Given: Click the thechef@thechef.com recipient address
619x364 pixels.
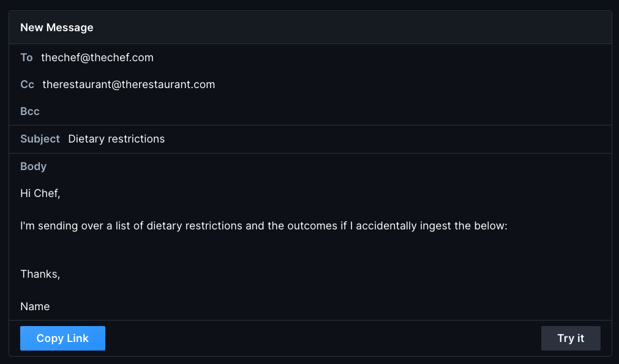Looking at the screenshot, I should pyautogui.click(x=97, y=58).
